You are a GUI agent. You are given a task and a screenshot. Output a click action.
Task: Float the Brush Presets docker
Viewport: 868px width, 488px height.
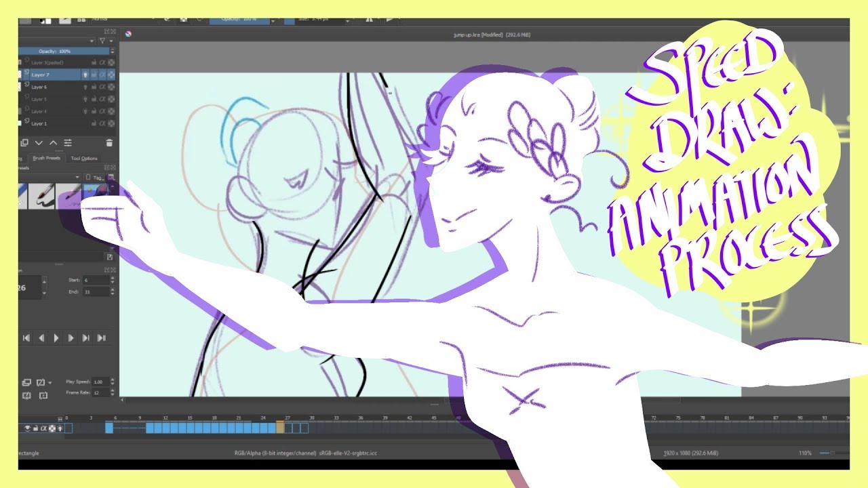(106, 167)
